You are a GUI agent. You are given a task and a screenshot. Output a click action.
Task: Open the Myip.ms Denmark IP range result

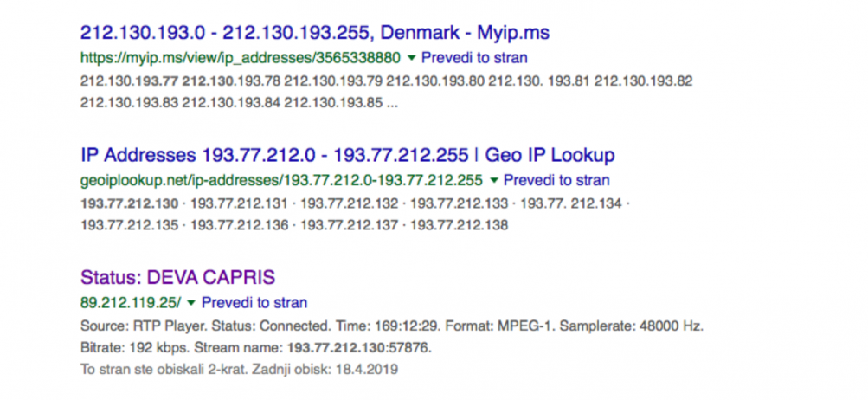click(x=315, y=33)
